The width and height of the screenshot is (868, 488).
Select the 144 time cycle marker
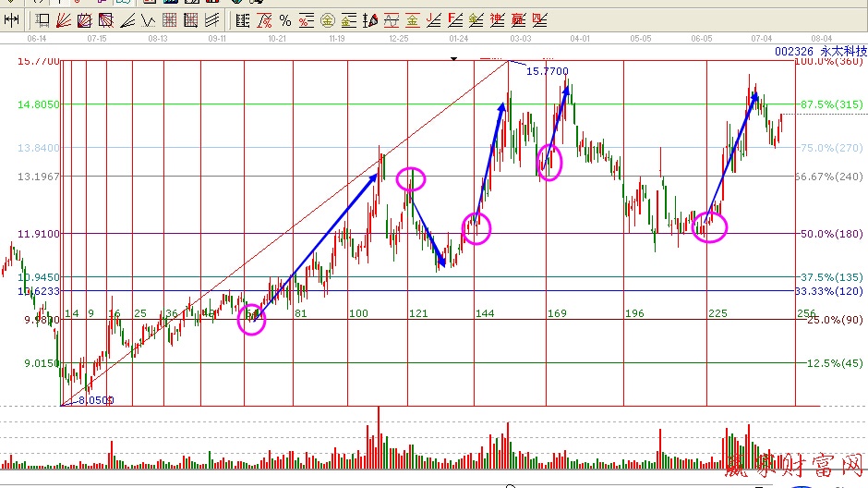coord(485,314)
